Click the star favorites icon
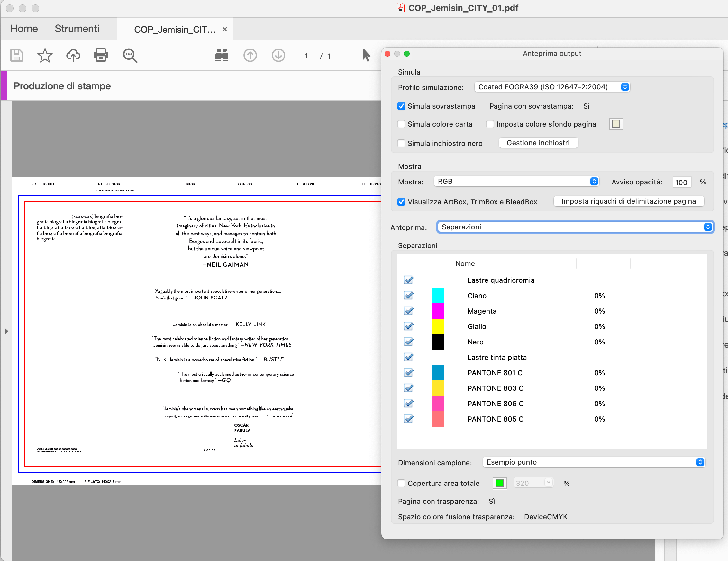The width and height of the screenshot is (728, 561). (45, 55)
